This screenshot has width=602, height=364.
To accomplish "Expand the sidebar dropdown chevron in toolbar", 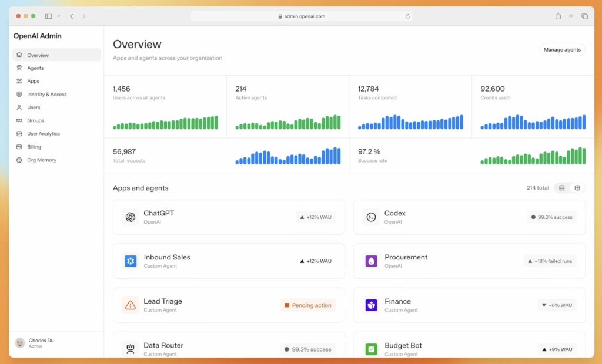I will click(59, 16).
